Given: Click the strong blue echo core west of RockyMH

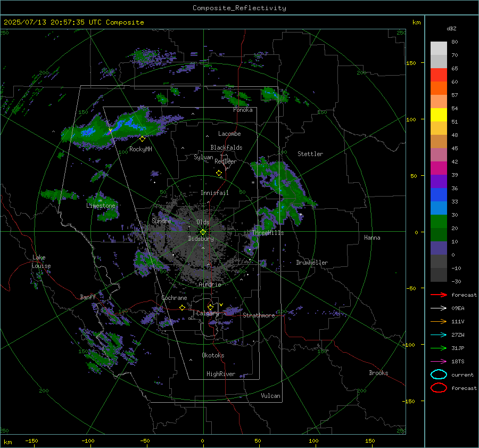Looking at the screenshot, I should (88, 132).
